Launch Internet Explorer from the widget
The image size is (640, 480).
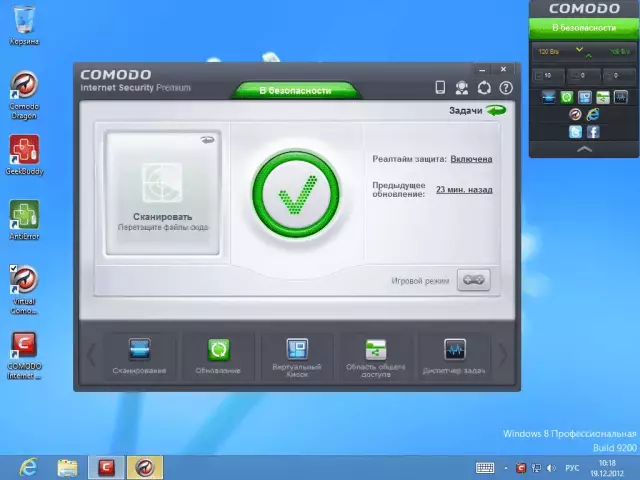click(593, 115)
